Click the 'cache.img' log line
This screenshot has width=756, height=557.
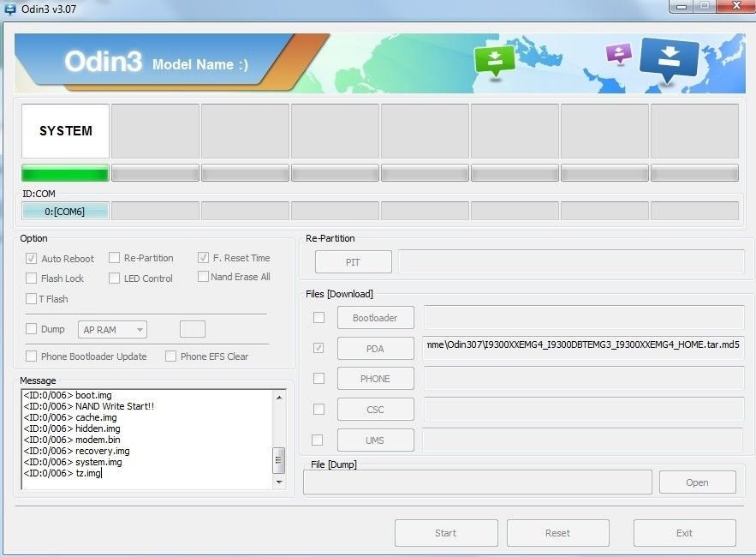70,417
